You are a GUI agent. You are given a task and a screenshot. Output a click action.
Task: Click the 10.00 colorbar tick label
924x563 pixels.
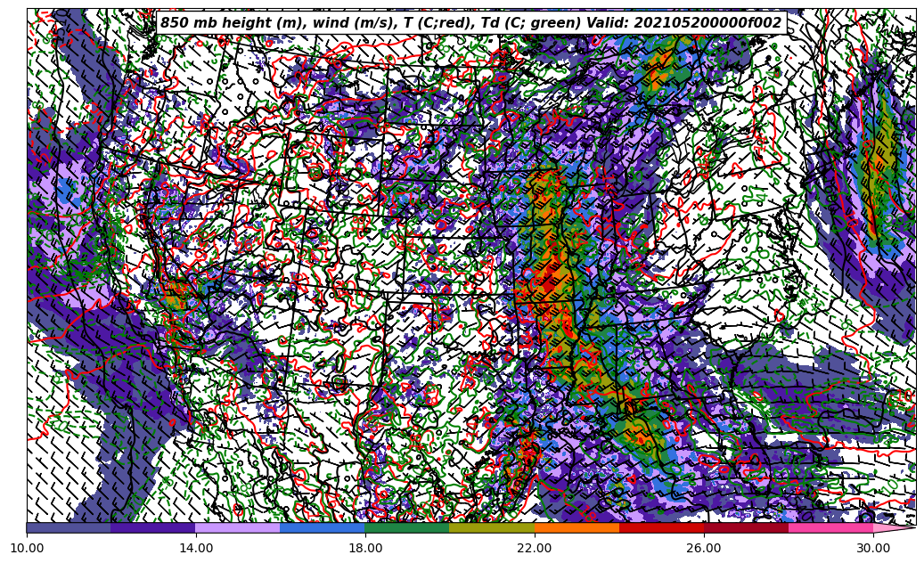pyautogui.click(x=27, y=548)
